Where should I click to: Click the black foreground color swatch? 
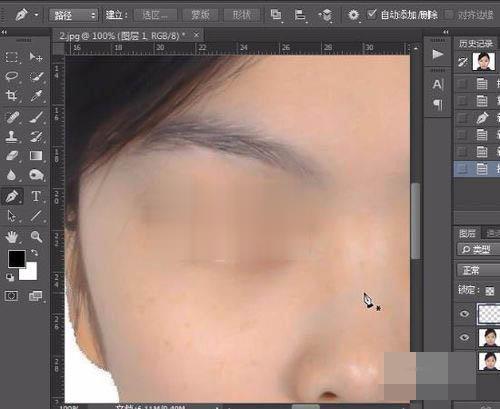[17, 259]
